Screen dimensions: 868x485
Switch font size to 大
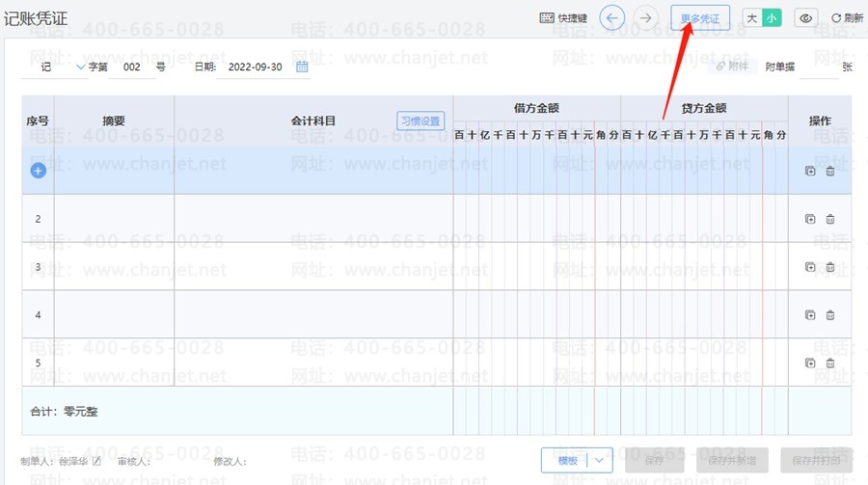(751, 18)
